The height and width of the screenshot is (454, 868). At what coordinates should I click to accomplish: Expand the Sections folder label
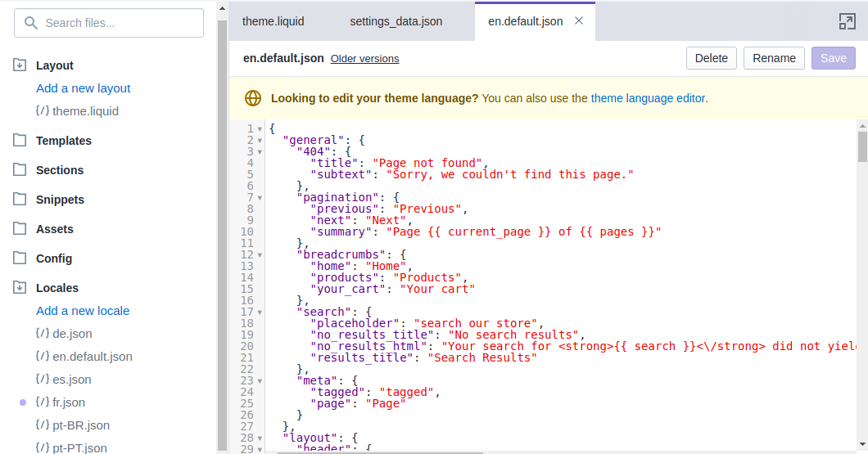[60, 170]
